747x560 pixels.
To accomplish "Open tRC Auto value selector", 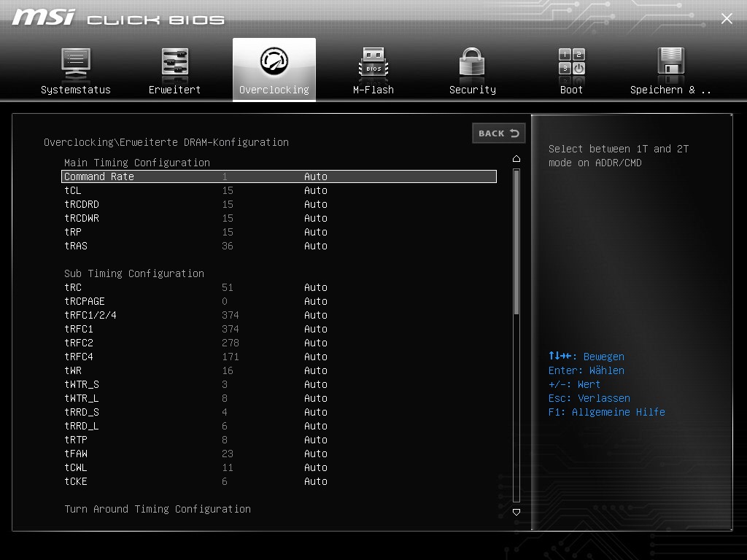I will [x=315, y=287].
